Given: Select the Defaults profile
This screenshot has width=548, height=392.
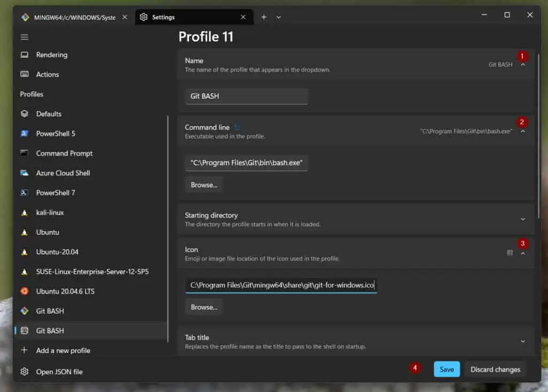Looking at the screenshot, I should (91, 114).
